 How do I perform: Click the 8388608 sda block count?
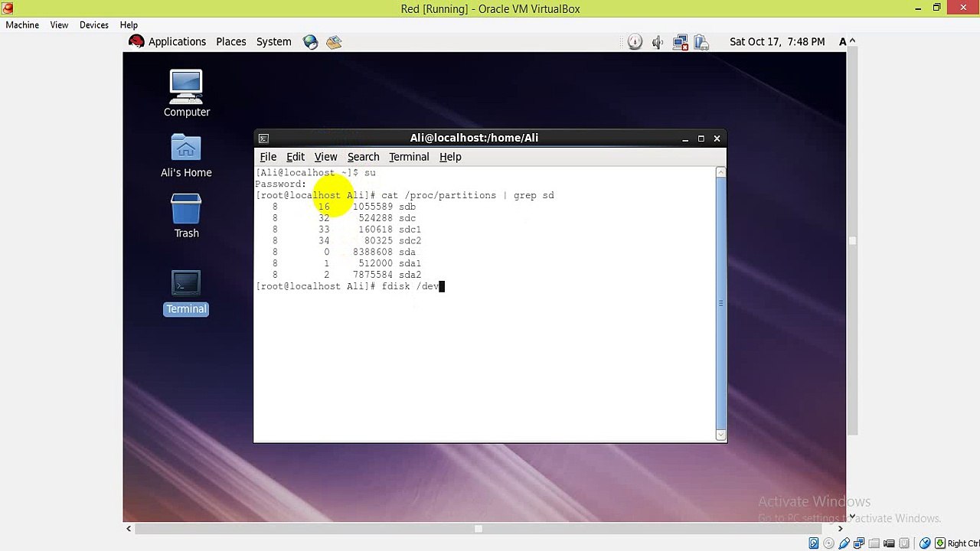[x=373, y=252]
